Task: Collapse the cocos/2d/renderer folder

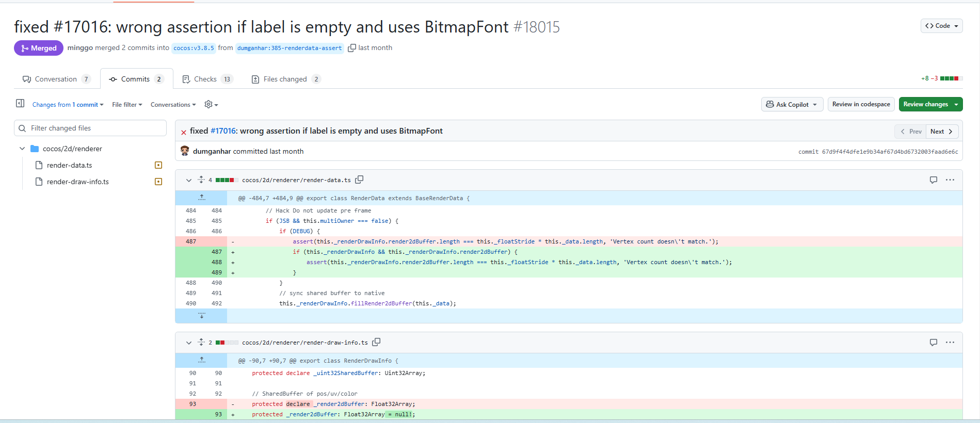Action: click(22, 149)
